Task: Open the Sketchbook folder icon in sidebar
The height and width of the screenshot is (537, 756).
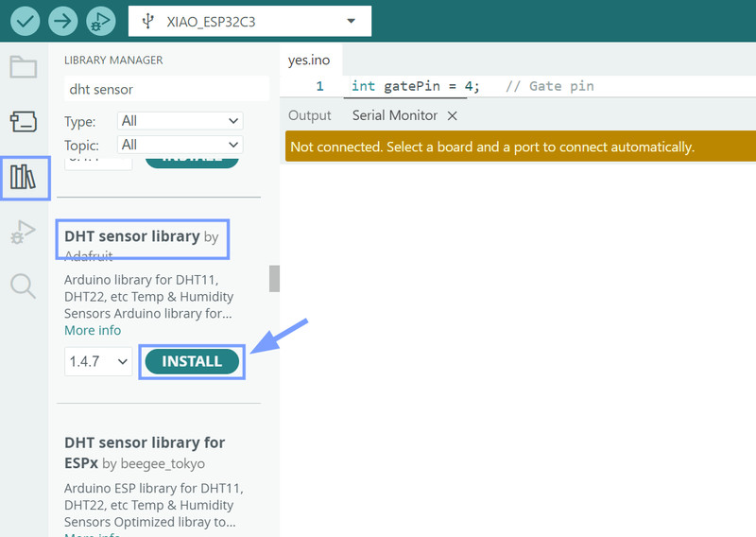Action: (24, 67)
